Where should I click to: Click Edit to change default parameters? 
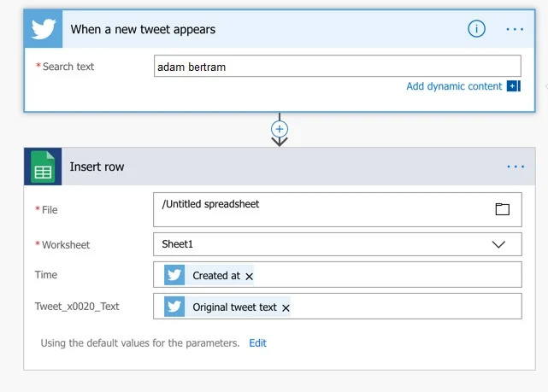(257, 342)
